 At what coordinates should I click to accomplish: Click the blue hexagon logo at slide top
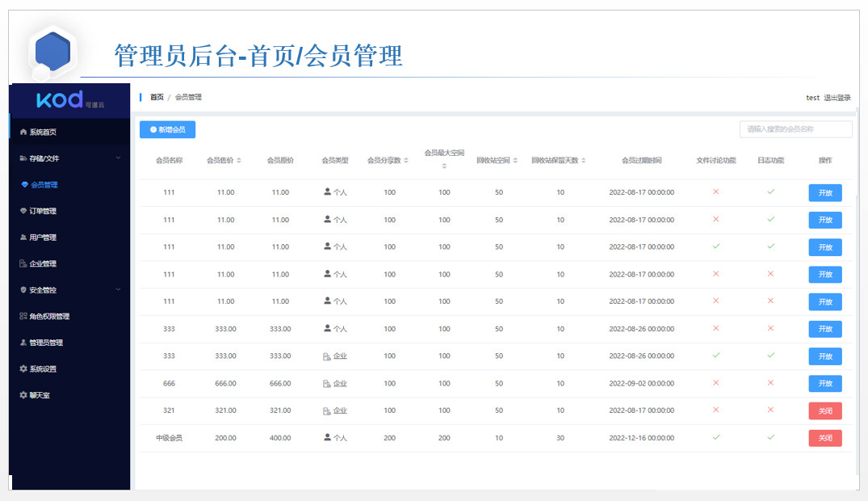(x=52, y=52)
